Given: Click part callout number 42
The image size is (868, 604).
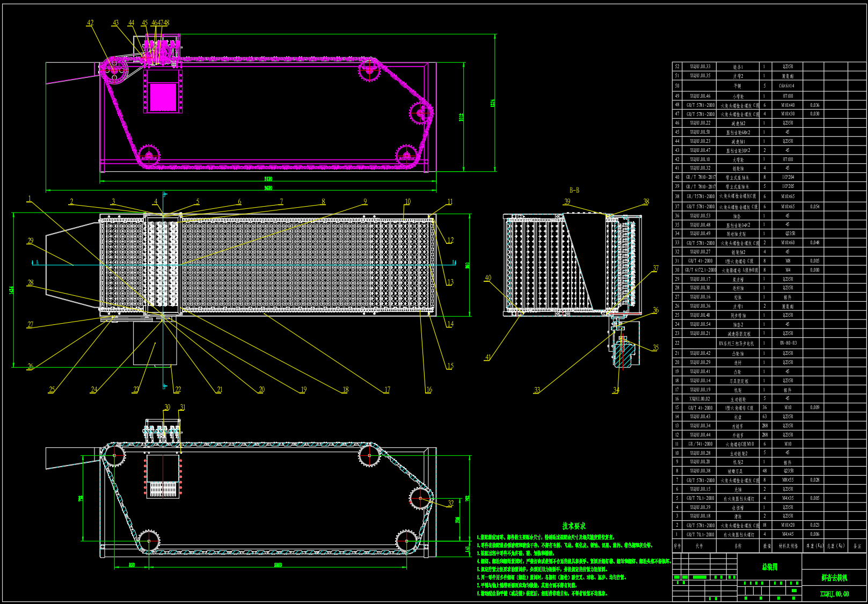Looking at the screenshot, I should (90, 23).
